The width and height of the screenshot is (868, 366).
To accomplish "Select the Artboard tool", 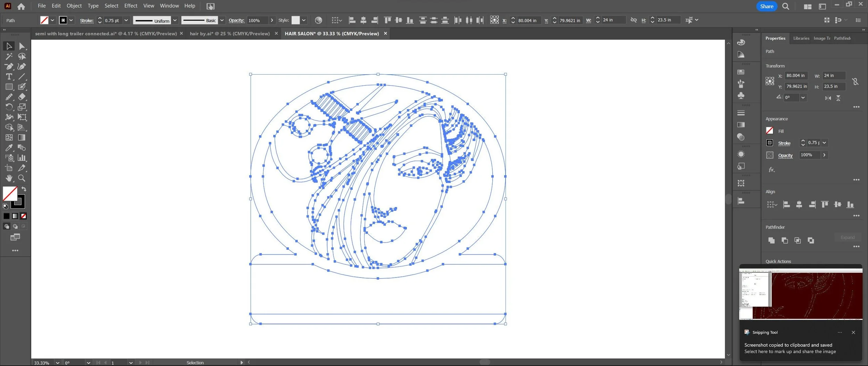I will [9, 168].
